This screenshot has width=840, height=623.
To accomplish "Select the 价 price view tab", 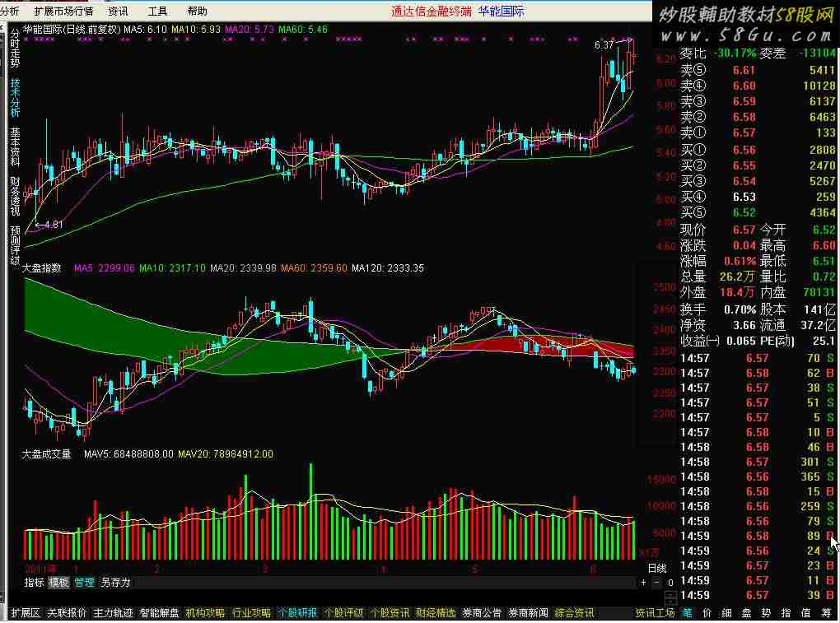I will click(x=707, y=613).
